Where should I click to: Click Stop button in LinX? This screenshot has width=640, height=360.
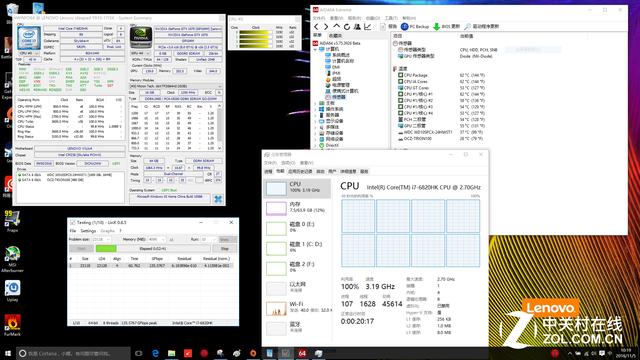(225, 249)
